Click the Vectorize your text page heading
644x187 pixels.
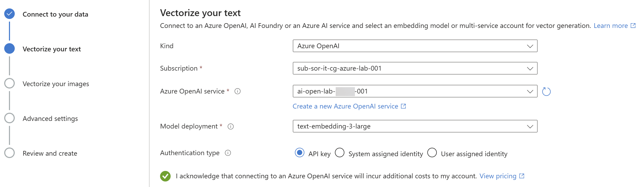pos(200,13)
